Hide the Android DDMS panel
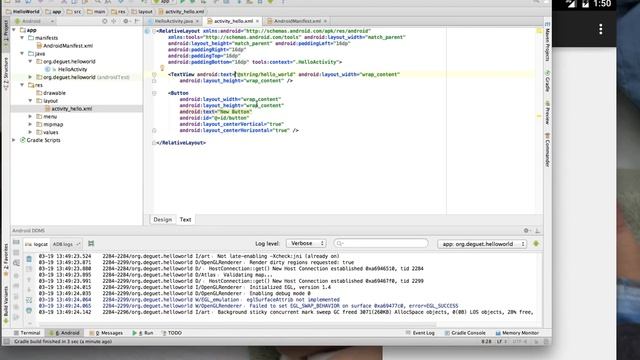 click(538, 231)
